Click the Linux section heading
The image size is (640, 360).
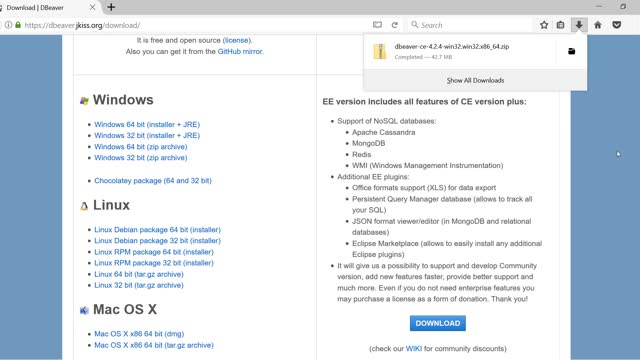pyautogui.click(x=111, y=205)
